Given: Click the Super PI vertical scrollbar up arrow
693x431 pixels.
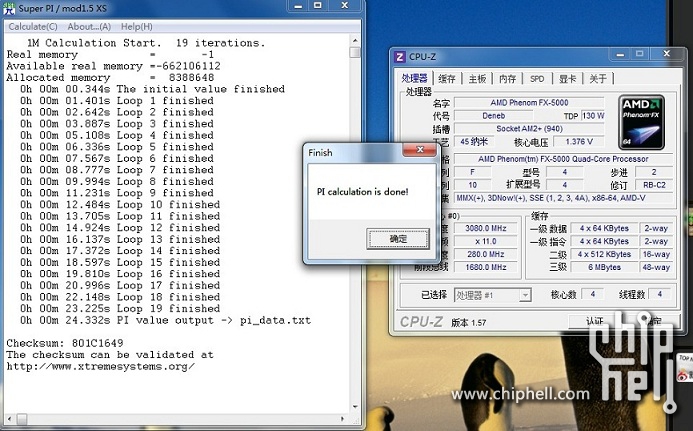Looking at the screenshot, I should [355, 41].
